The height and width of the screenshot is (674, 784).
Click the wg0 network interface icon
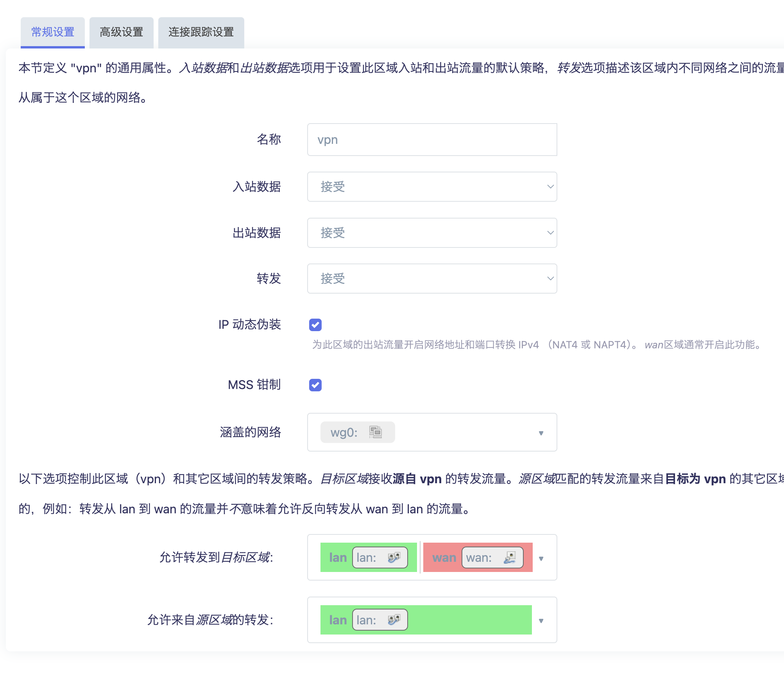click(375, 432)
